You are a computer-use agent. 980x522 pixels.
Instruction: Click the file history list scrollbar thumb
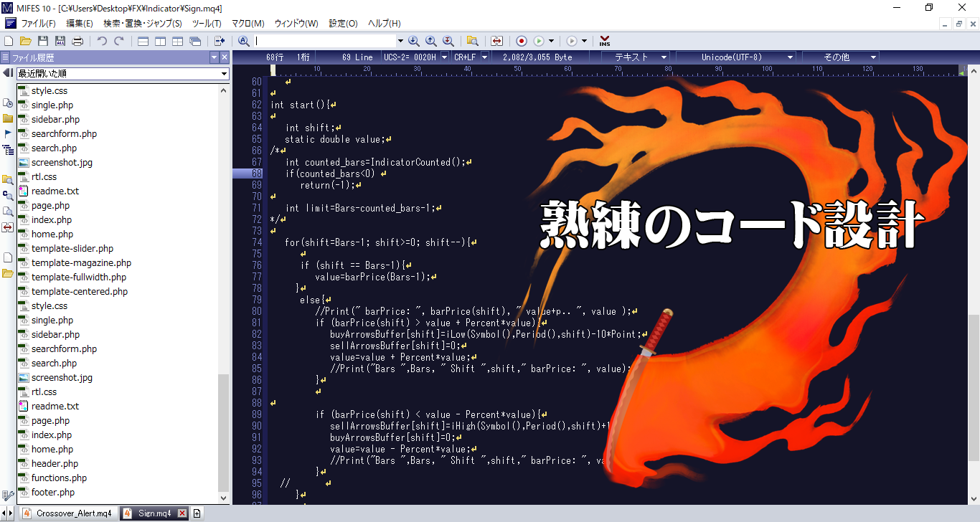pos(224,432)
